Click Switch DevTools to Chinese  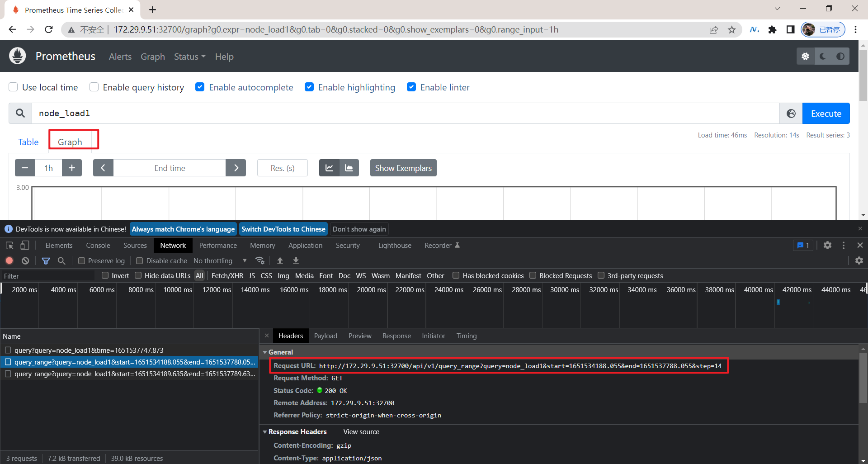coord(283,229)
